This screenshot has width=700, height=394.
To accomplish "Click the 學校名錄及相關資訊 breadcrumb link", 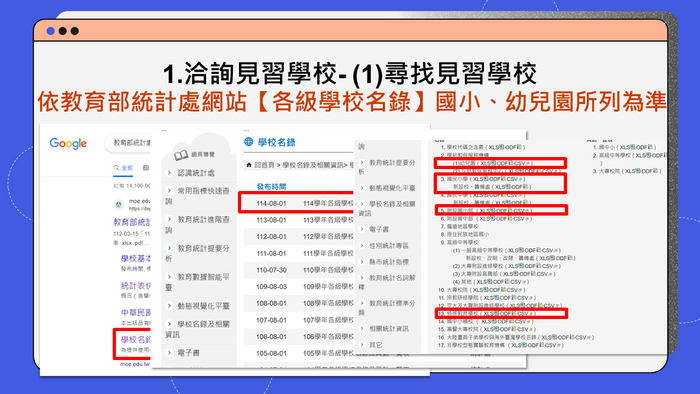I will click(x=313, y=165).
